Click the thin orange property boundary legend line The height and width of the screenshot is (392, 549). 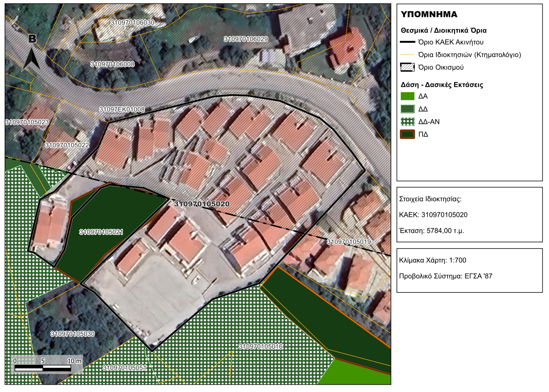pos(407,55)
